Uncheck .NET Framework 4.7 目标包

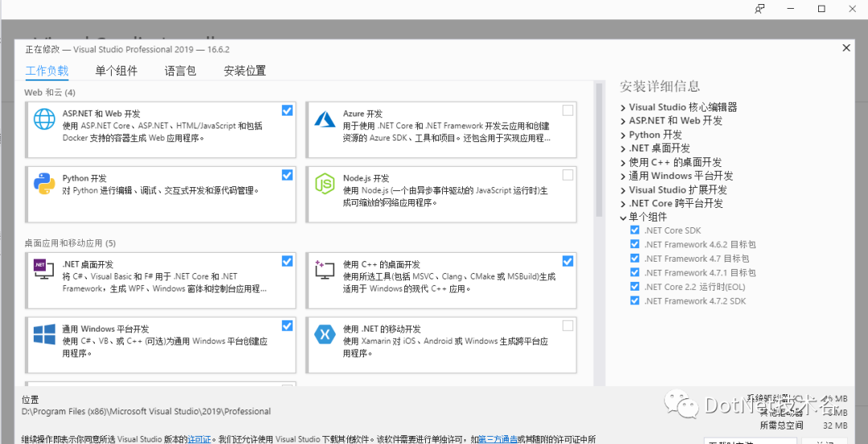(x=635, y=259)
